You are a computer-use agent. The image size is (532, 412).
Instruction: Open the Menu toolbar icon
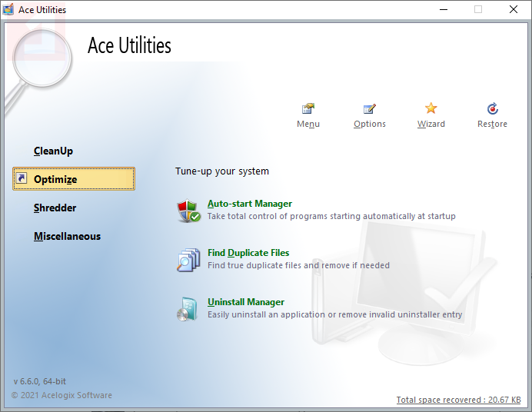point(308,108)
